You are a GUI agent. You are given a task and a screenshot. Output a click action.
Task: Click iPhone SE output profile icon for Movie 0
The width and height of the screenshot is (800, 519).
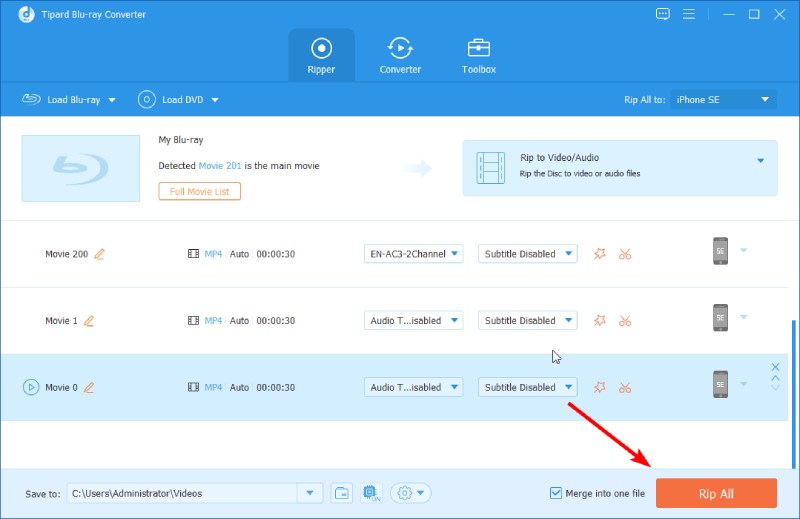720,384
